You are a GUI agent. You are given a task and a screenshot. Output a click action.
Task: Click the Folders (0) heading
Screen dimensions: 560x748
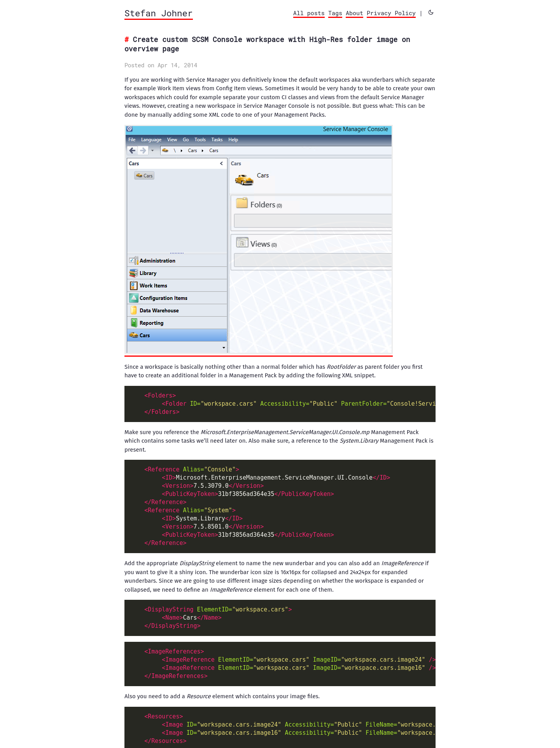pos(266,205)
